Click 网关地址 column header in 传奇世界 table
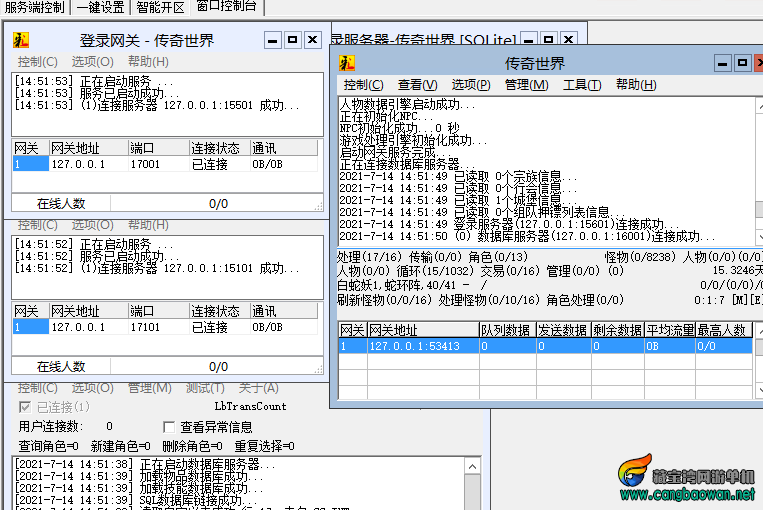Image resolution: width=763 pixels, height=510 pixels. coord(423,330)
